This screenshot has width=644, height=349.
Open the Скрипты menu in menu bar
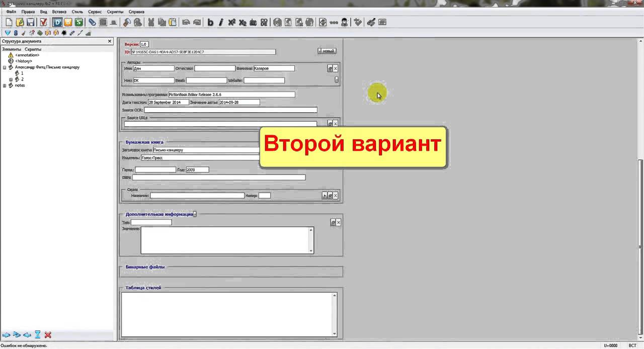click(115, 11)
